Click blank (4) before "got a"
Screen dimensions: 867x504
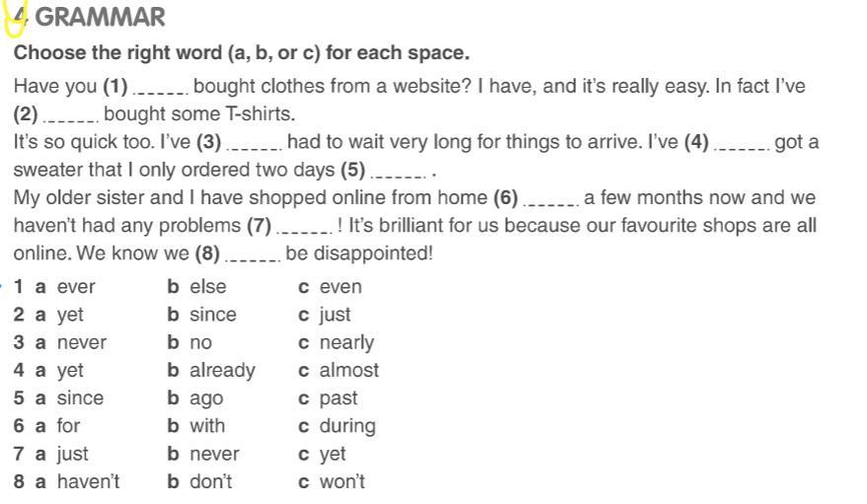[742, 143]
